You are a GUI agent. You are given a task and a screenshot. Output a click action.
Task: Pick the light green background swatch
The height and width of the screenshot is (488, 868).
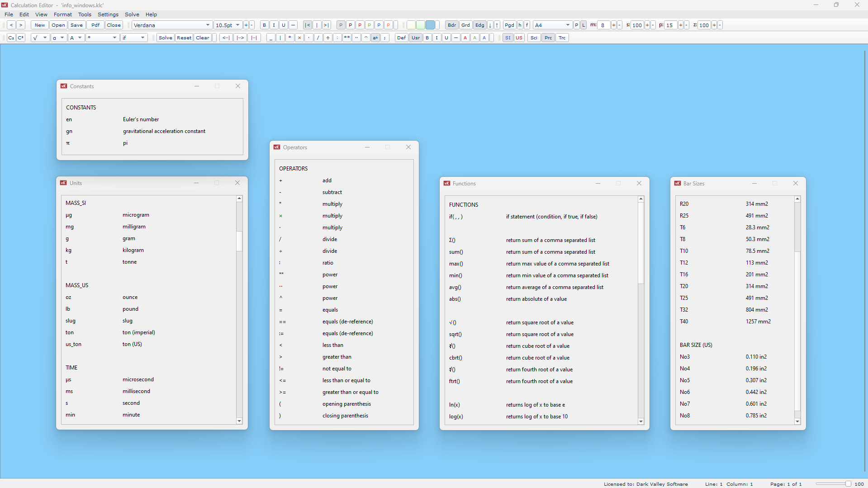[x=421, y=25]
